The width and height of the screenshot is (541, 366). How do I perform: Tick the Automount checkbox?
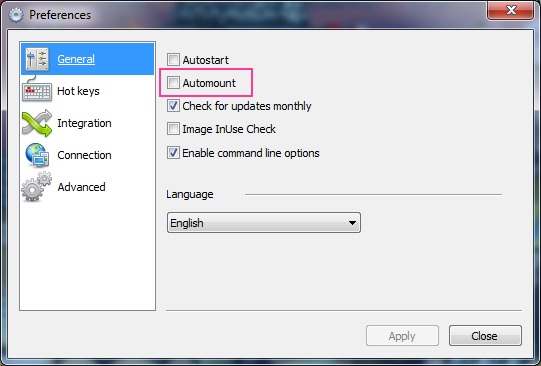(173, 82)
